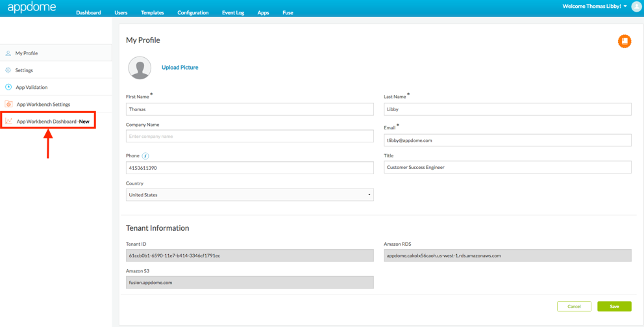
Task: Click the Title field
Action: tap(508, 168)
